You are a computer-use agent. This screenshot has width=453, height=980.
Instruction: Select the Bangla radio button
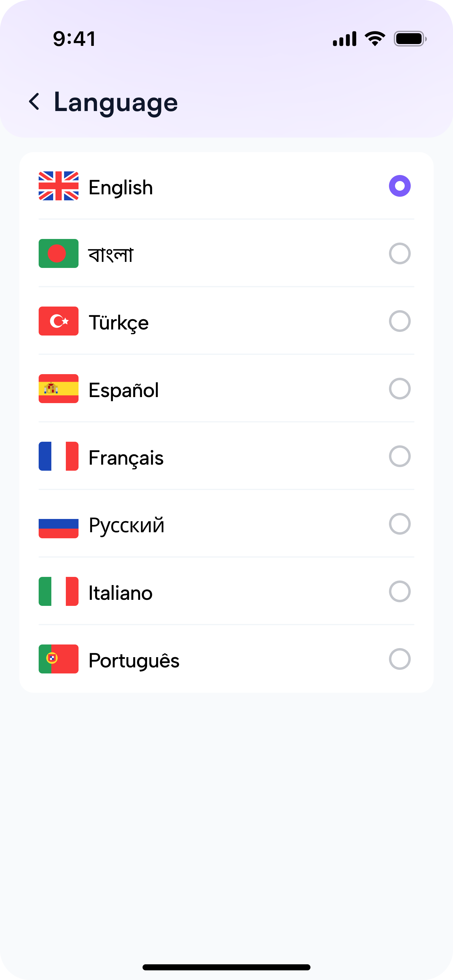click(x=400, y=253)
